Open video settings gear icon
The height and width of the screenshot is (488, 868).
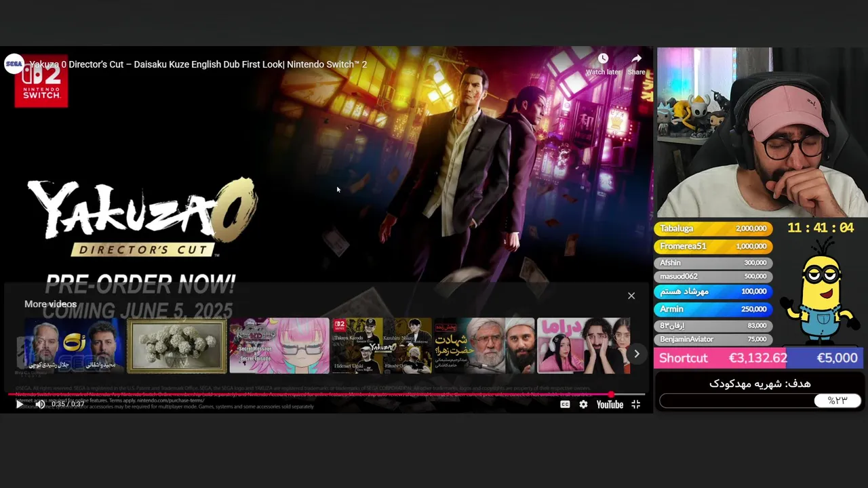tap(583, 405)
